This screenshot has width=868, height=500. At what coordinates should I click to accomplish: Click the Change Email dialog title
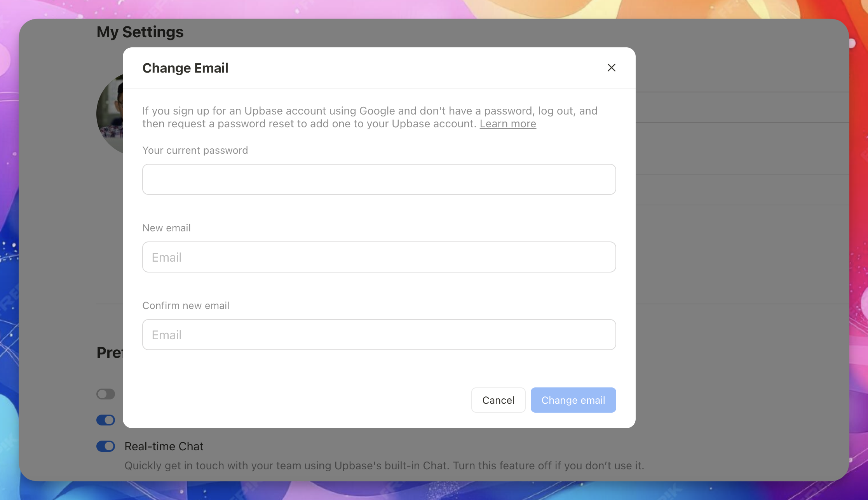coord(185,68)
